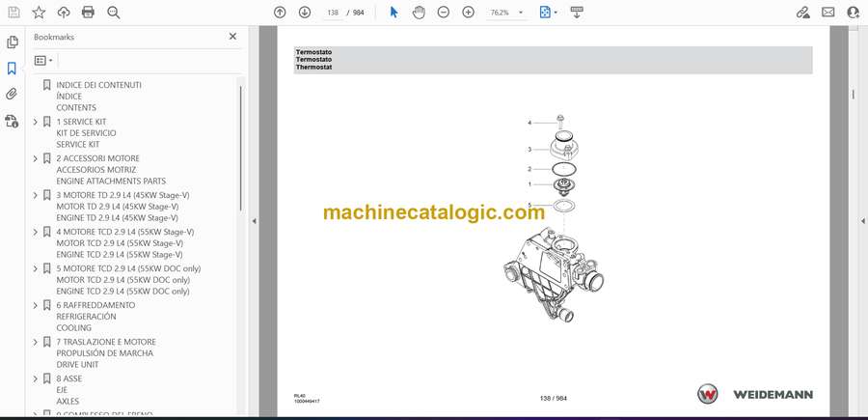The height and width of the screenshot is (420, 868).
Task: Open the bookmark options menu
Action: (43, 60)
